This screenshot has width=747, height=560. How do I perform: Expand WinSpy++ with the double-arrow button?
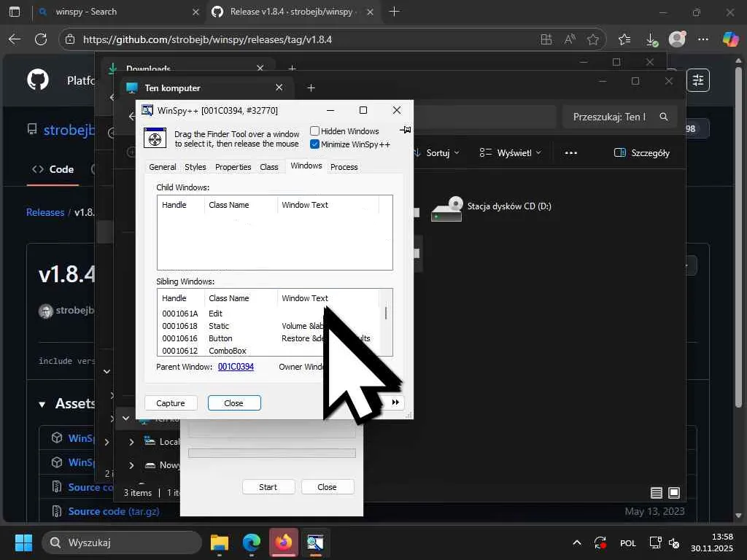395,402
